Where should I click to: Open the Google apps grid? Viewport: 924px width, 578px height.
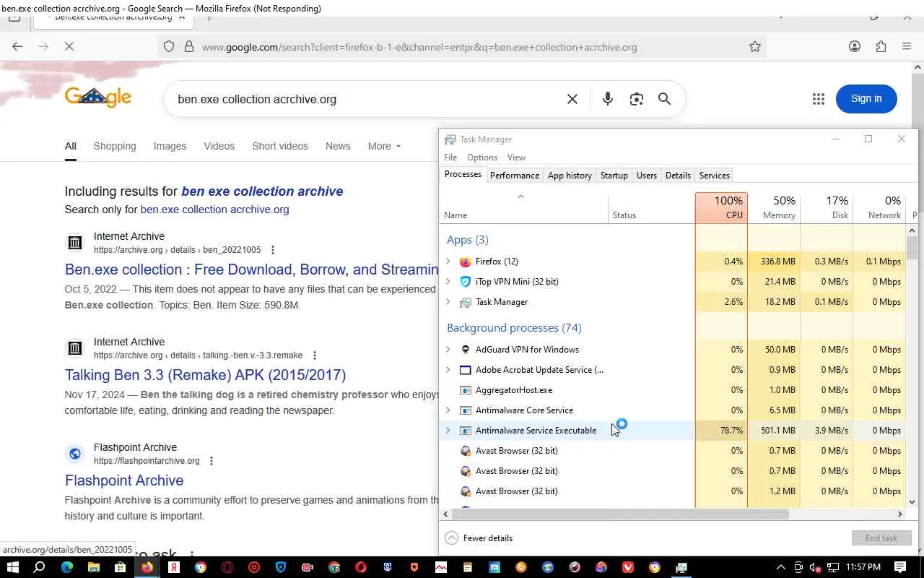[818, 99]
